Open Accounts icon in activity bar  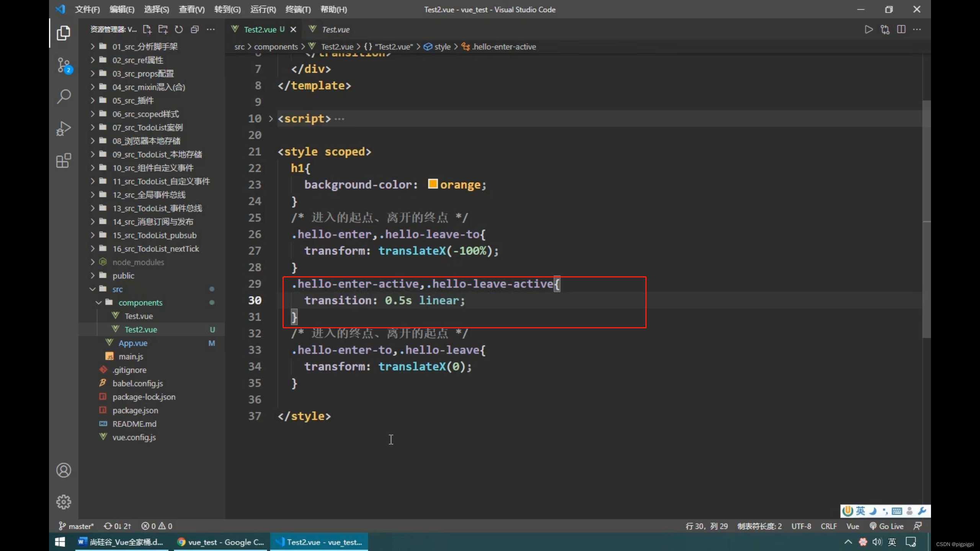(x=64, y=470)
